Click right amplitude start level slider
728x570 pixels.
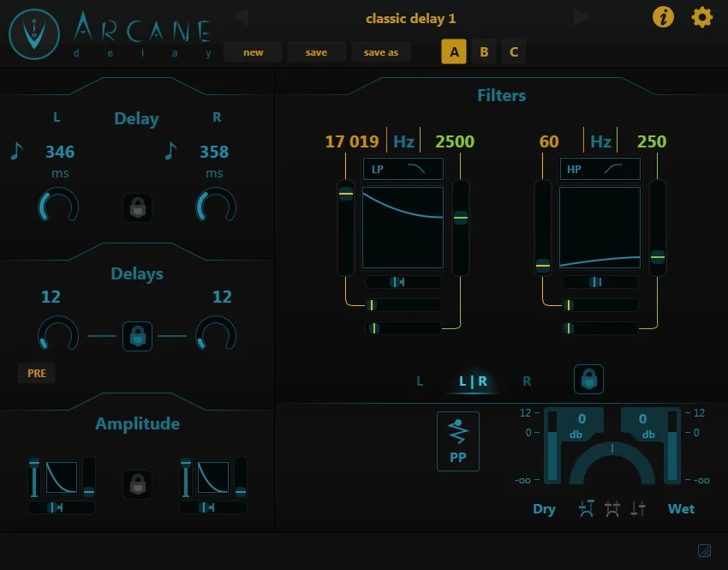[186, 477]
